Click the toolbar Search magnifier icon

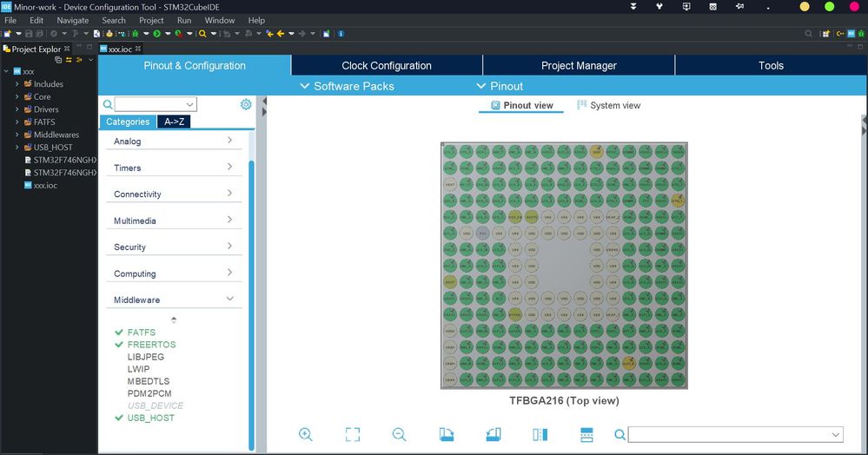coord(202,34)
